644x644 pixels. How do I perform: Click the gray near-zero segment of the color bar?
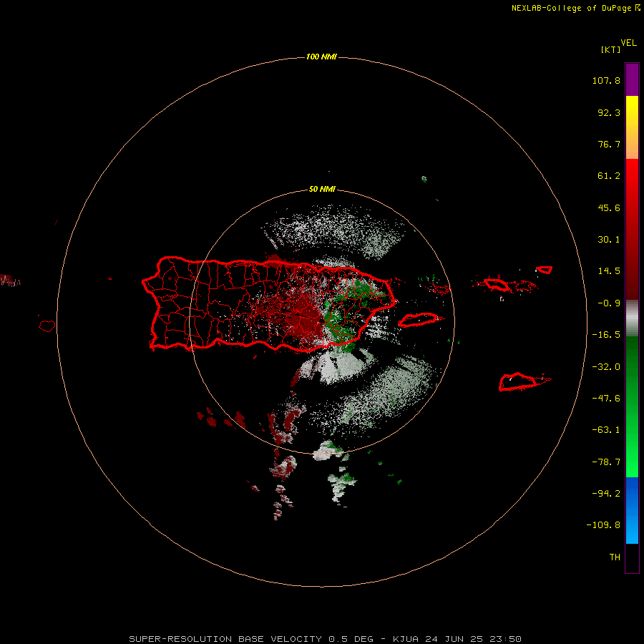tap(632, 318)
